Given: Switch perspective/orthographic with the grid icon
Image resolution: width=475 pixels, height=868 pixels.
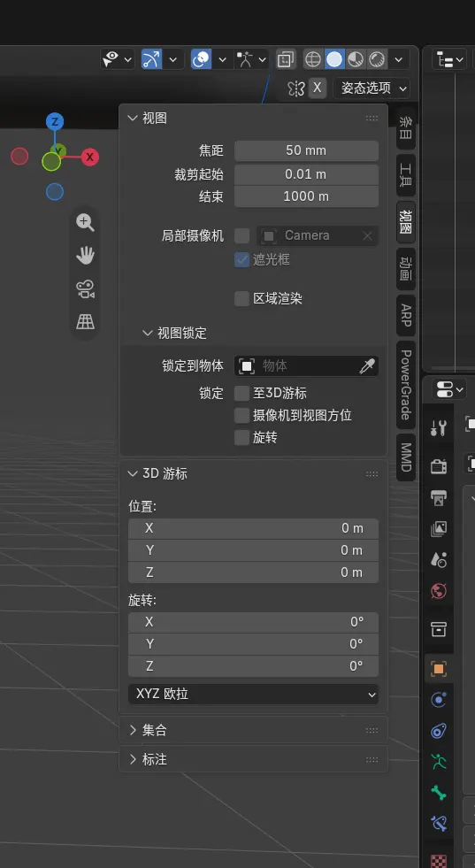Looking at the screenshot, I should [85, 321].
